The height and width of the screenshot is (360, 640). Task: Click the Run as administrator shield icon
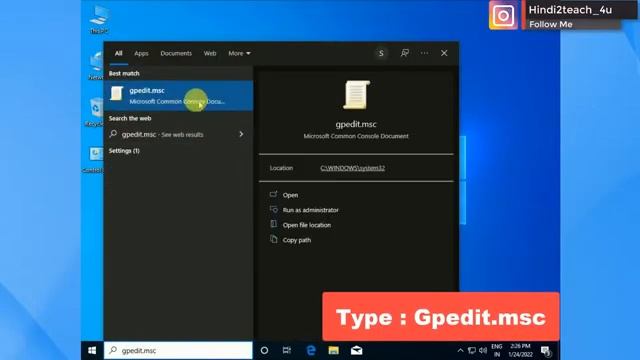coord(273,209)
